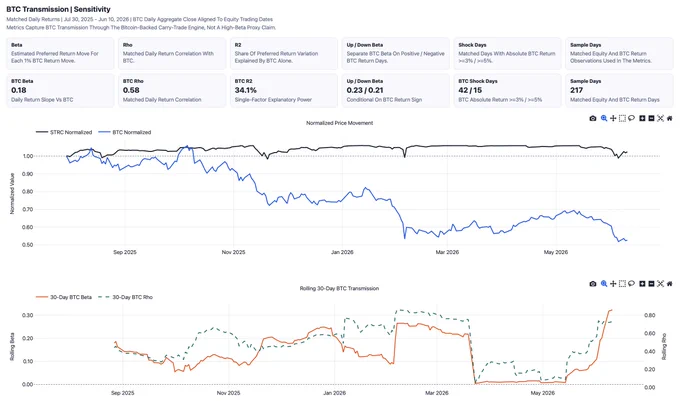Click the 'Normalized Value' y-axis label
Image resolution: width=680 pixels, height=411 pixels.
pyautogui.click(x=12, y=193)
